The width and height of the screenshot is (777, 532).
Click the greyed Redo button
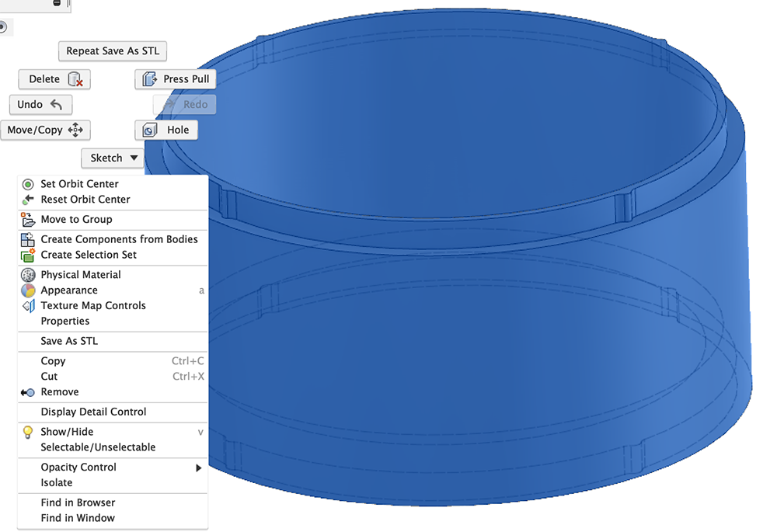click(184, 105)
